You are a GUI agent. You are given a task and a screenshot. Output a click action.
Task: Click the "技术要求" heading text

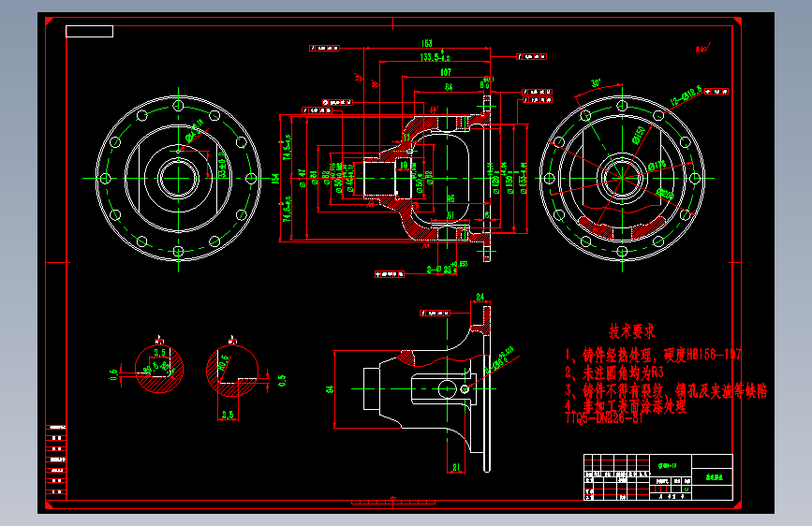pyautogui.click(x=632, y=331)
